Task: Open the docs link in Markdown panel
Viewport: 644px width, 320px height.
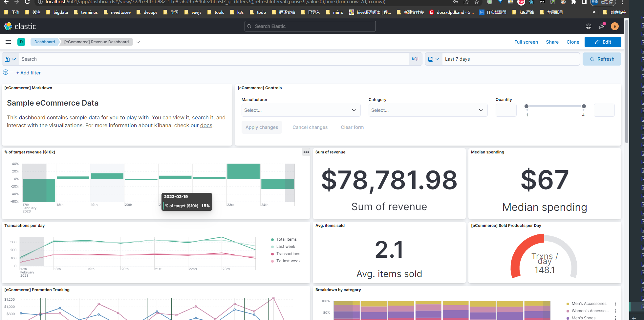Action: pos(206,126)
